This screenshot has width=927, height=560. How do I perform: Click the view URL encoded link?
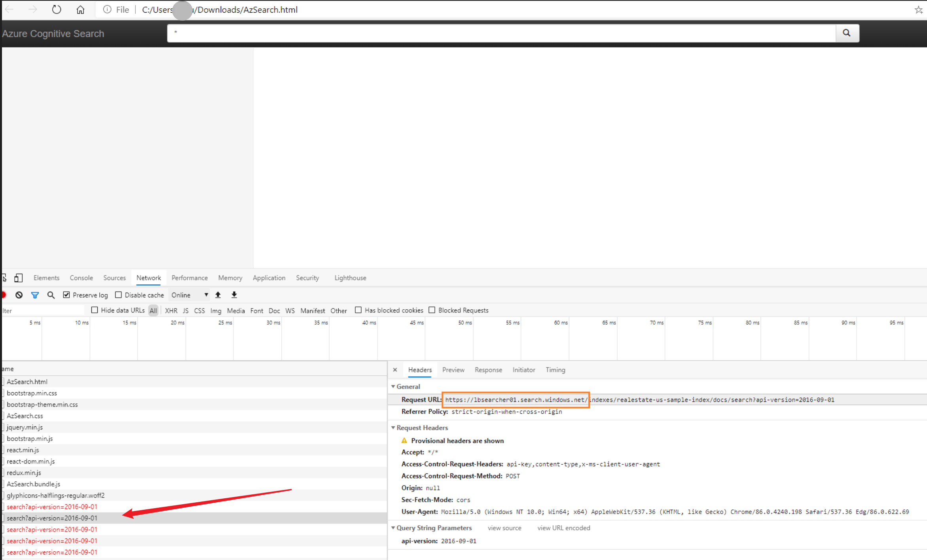(x=563, y=528)
